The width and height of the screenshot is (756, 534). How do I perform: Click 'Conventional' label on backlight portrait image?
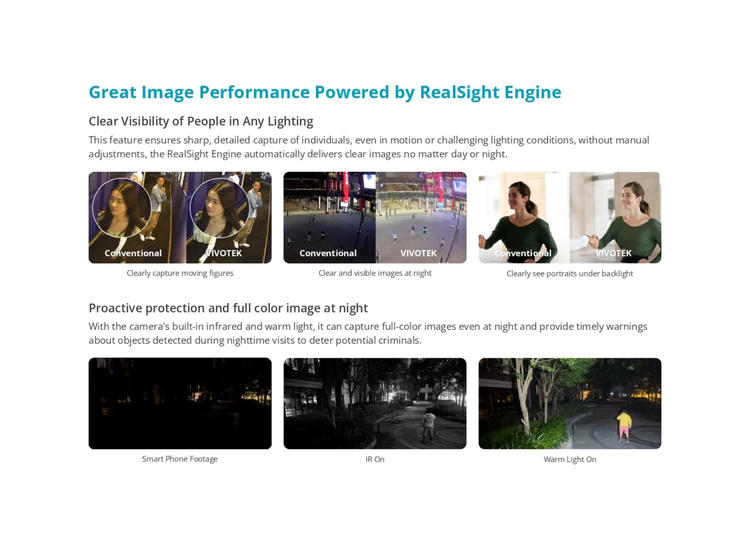[x=523, y=253]
